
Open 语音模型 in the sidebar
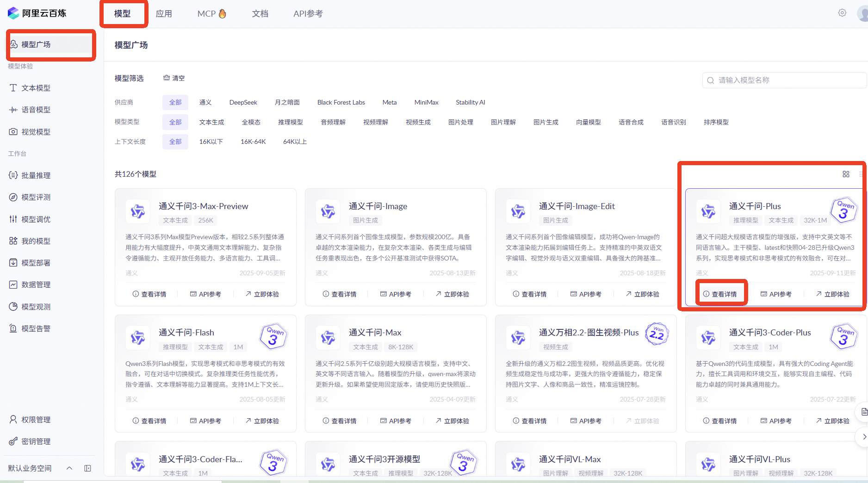[36, 110]
